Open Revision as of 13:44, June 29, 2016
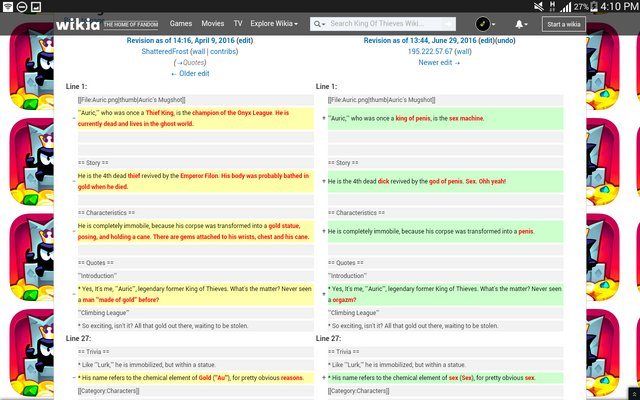The width and height of the screenshot is (640, 400). point(420,40)
